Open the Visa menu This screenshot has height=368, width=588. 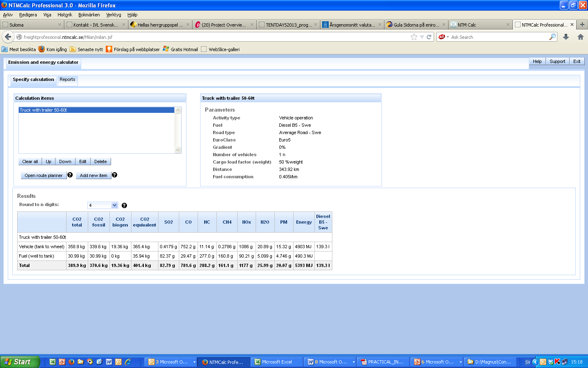47,15
